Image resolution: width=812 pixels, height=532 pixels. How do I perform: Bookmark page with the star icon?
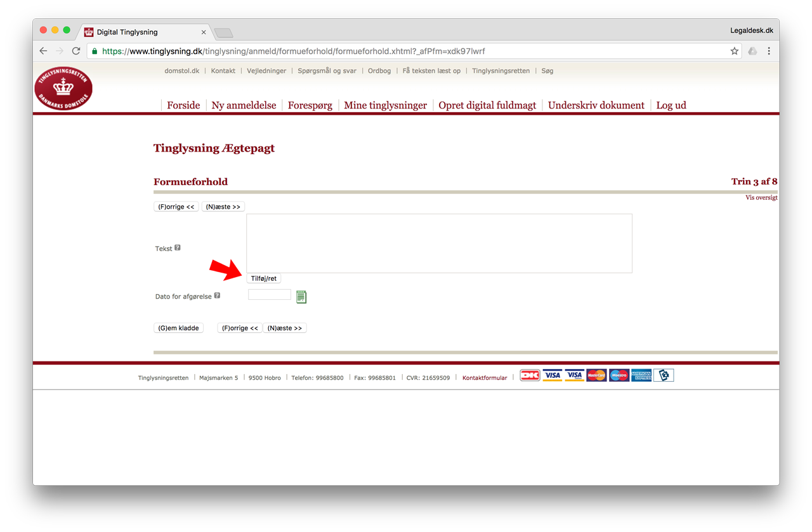tap(734, 51)
